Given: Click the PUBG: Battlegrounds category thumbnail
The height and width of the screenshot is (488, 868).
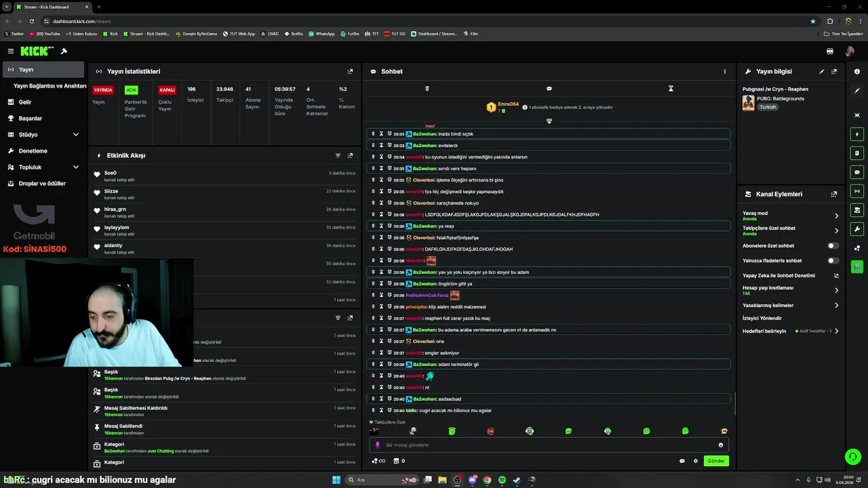Looking at the screenshot, I should coord(749,103).
